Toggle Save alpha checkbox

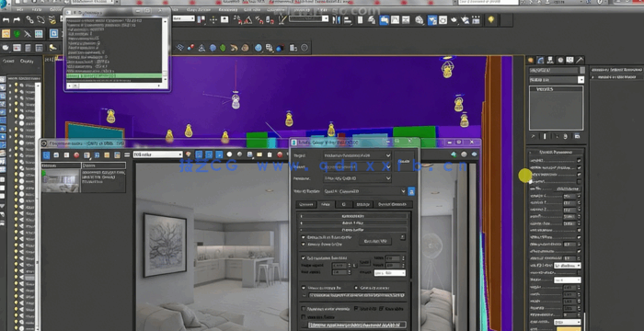381,308
